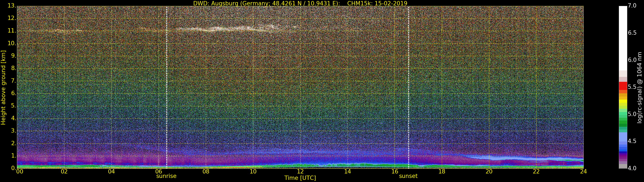Click the bright cirrus cloud near 11 km

click(x=237, y=29)
